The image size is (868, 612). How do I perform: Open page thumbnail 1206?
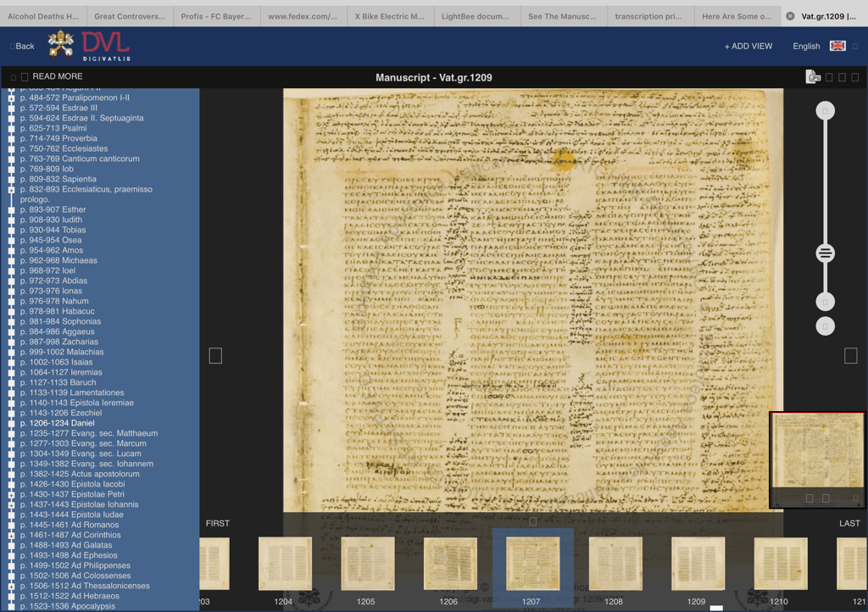[x=450, y=564]
